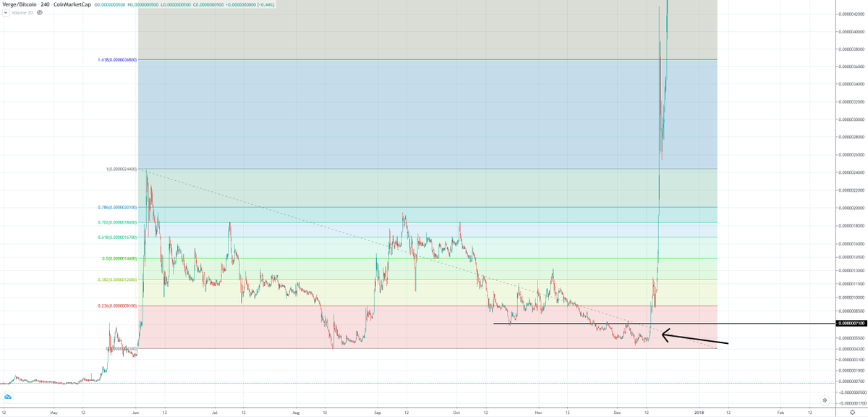
Task: Click the Feb label on time axis
Action: tap(780, 411)
